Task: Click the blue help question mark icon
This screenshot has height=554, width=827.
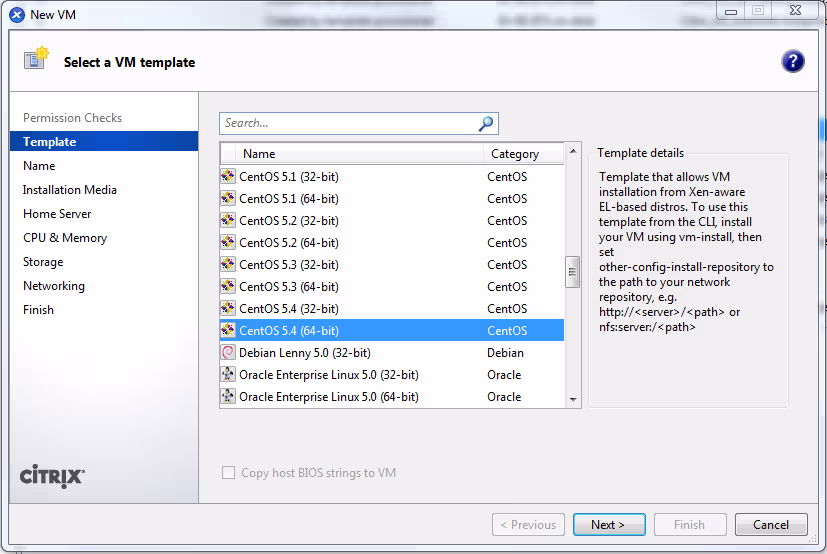Action: pos(793,62)
